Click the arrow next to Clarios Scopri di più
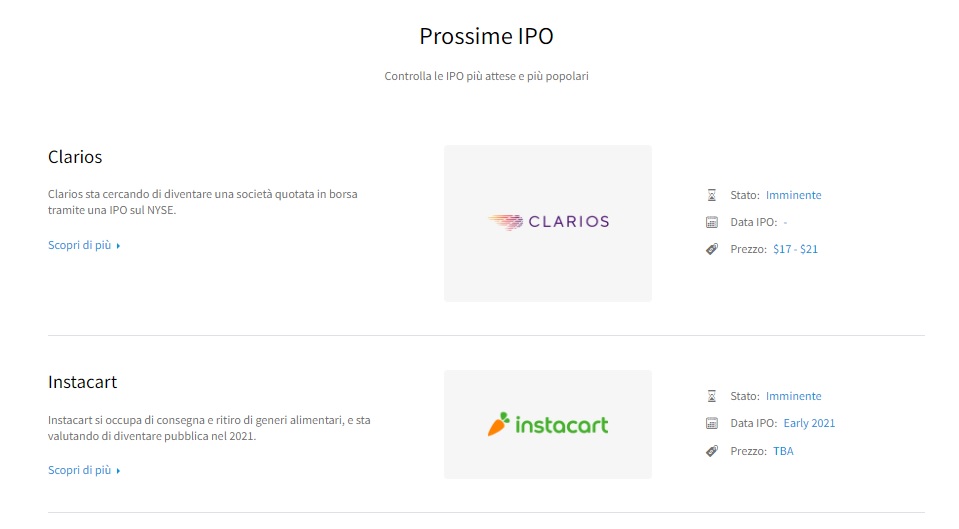Screen dimensions: 959x529 pyautogui.click(x=118, y=246)
